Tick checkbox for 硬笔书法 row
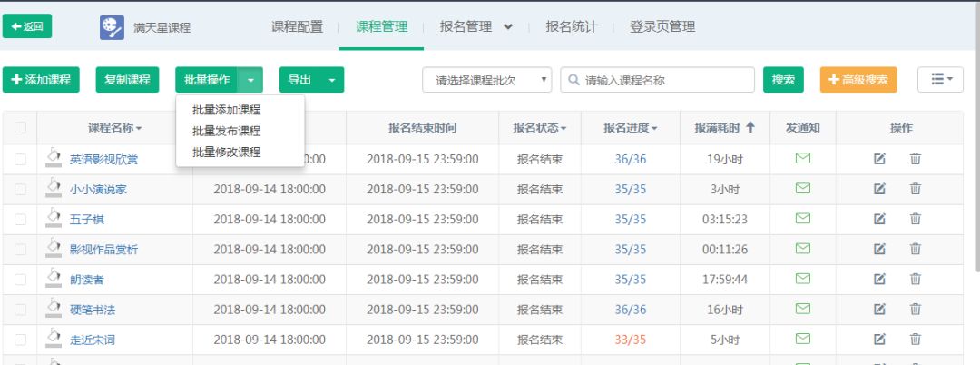The height and width of the screenshot is (365, 980). coord(20,310)
